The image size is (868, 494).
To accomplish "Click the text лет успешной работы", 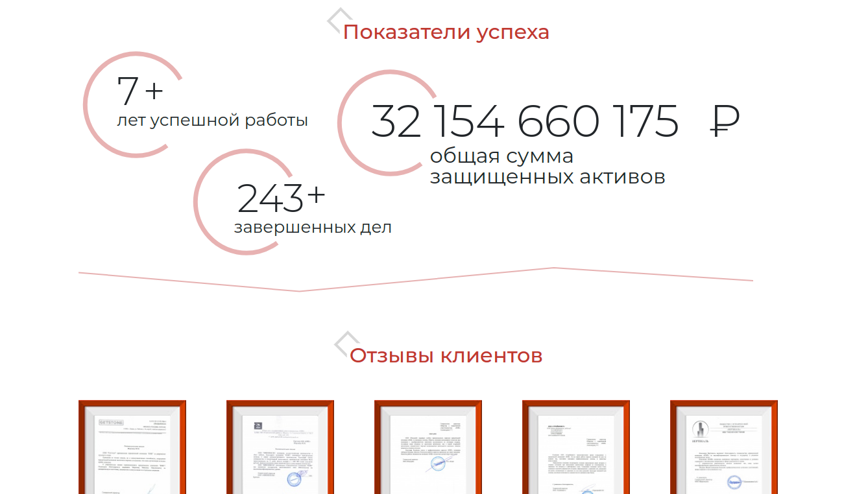I will tap(213, 119).
